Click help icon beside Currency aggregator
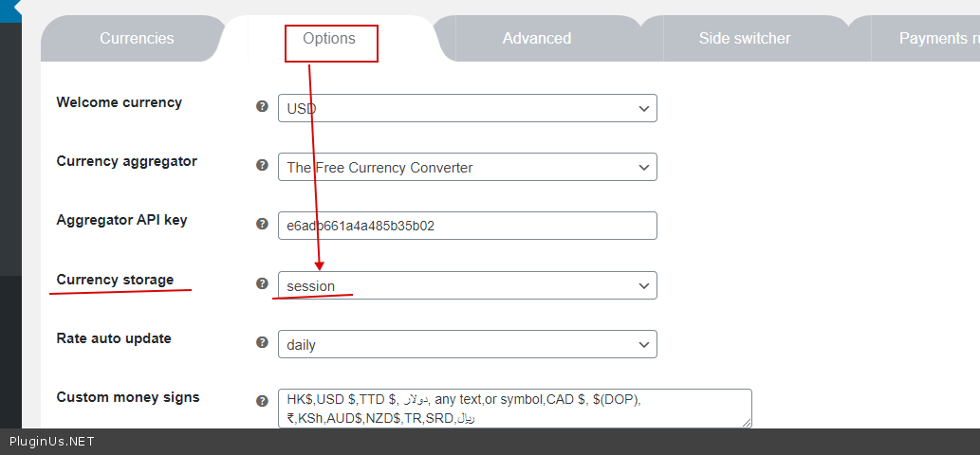980x455 pixels. pyautogui.click(x=262, y=165)
